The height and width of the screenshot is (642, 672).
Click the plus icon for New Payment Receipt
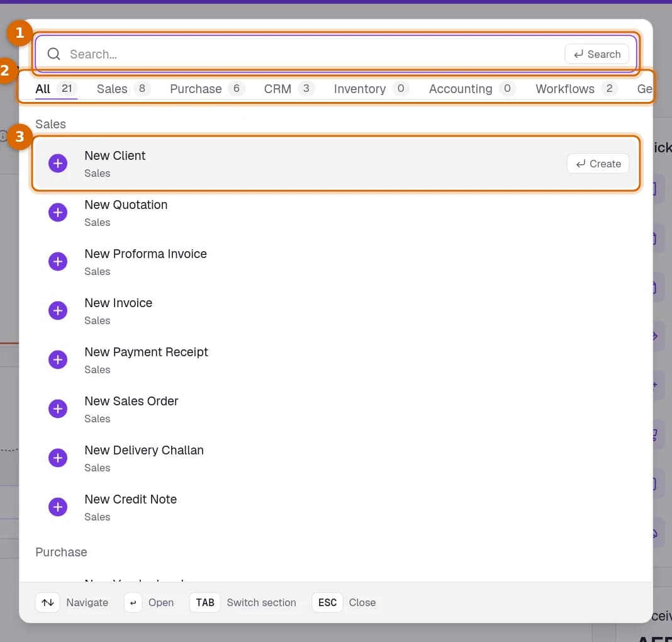tap(58, 359)
